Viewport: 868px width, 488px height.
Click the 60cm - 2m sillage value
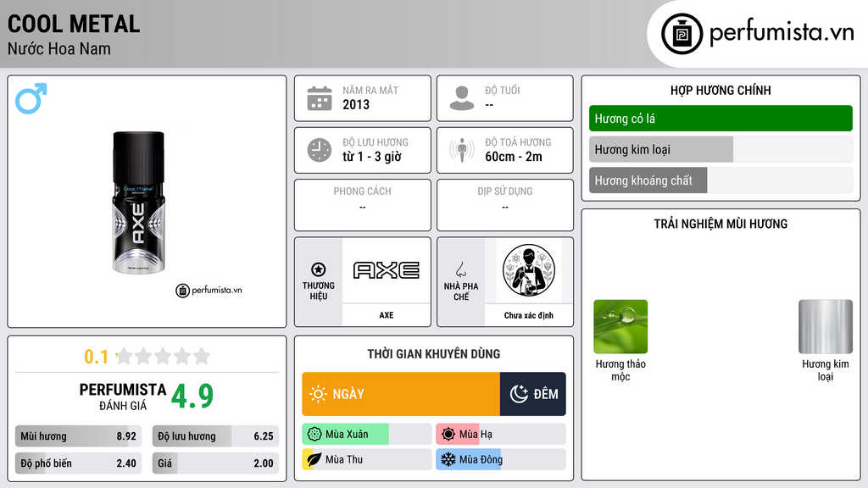click(x=514, y=157)
